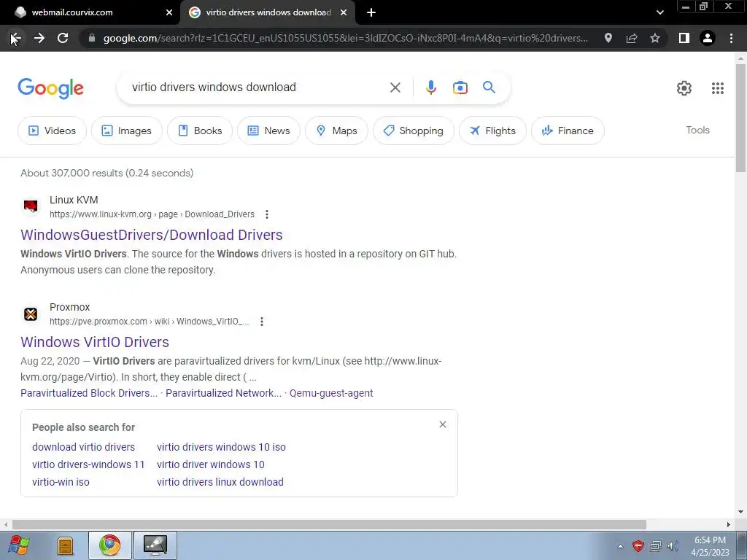Image resolution: width=747 pixels, height=560 pixels.
Task: Reload the current Google results page
Action: point(63,38)
